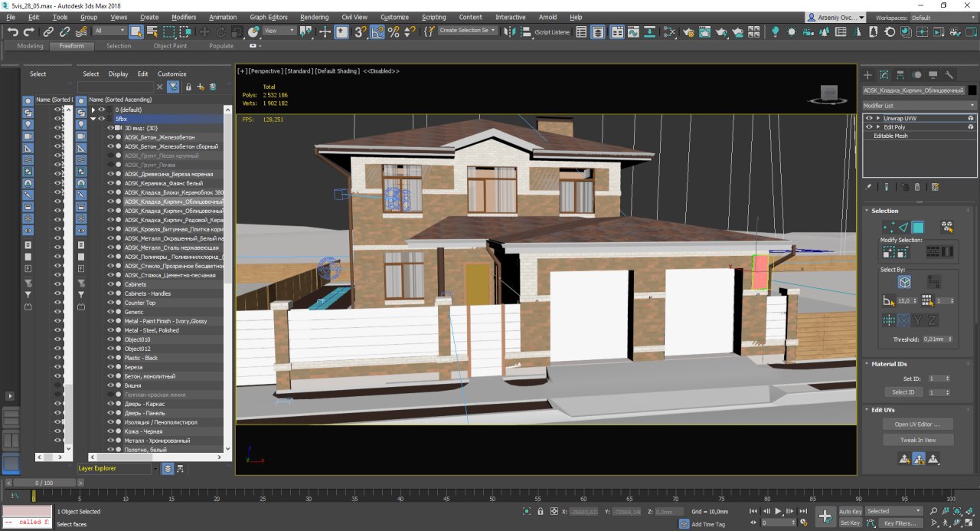Activate the Select and Link tool

(x=48, y=31)
